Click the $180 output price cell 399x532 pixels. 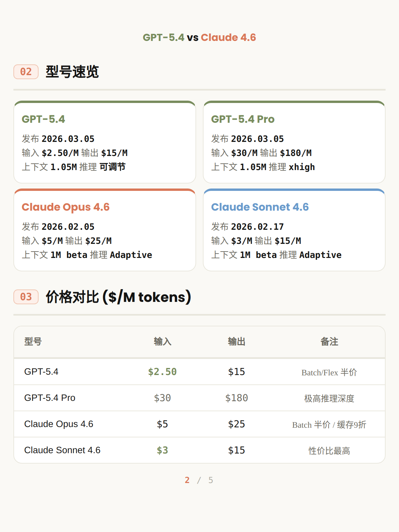[x=237, y=398]
